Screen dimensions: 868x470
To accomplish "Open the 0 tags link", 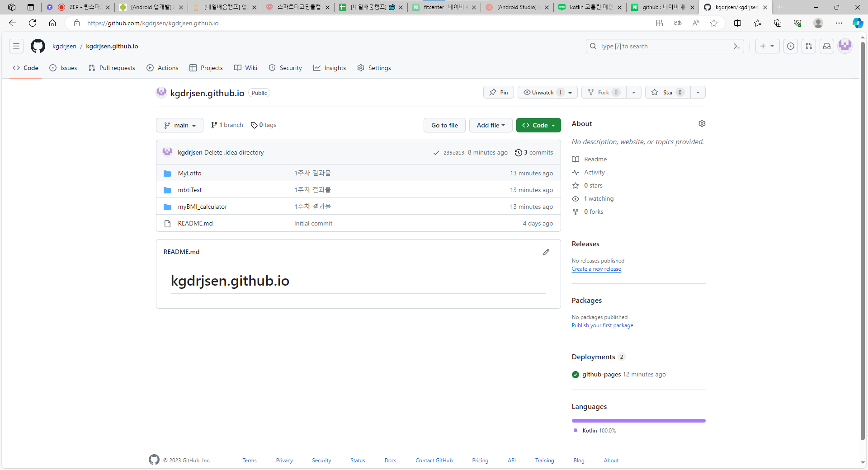I will coord(264,125).
